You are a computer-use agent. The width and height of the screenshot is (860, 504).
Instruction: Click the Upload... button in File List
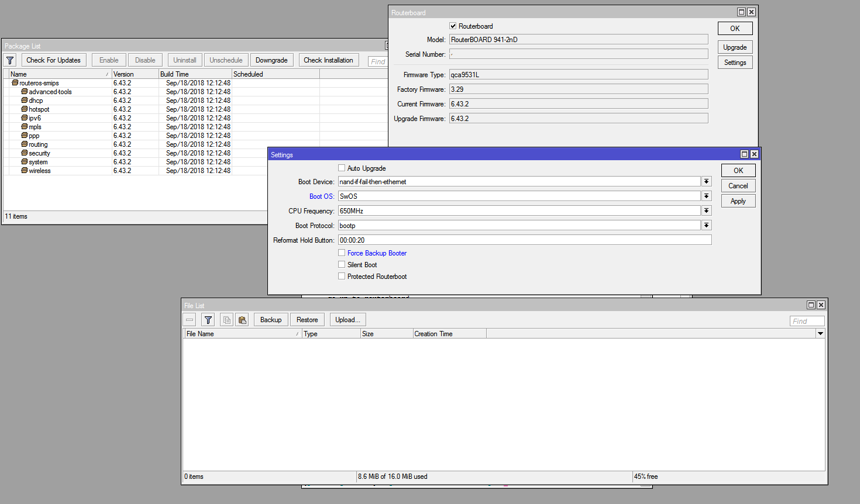point(348,320)
